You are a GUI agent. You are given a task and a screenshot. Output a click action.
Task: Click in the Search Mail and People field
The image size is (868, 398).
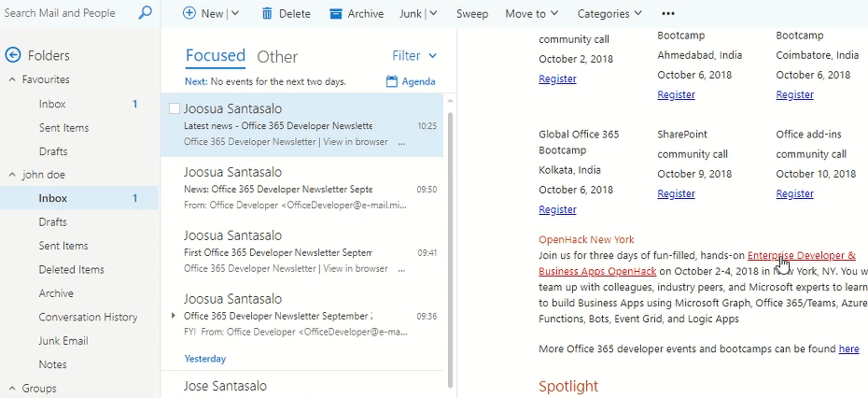click(x=65, y=13)
